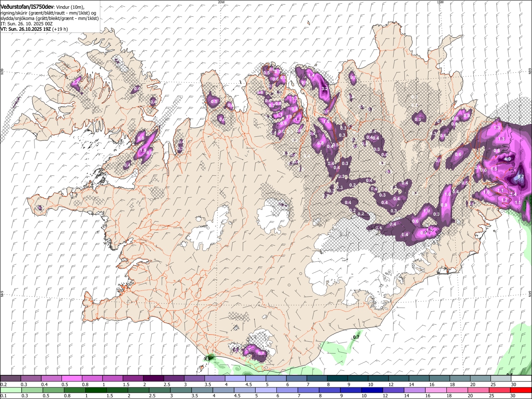Select the light gray 25–30 snow swatch
This screenshot has height=399, width=532.
(x=501, y=378)
